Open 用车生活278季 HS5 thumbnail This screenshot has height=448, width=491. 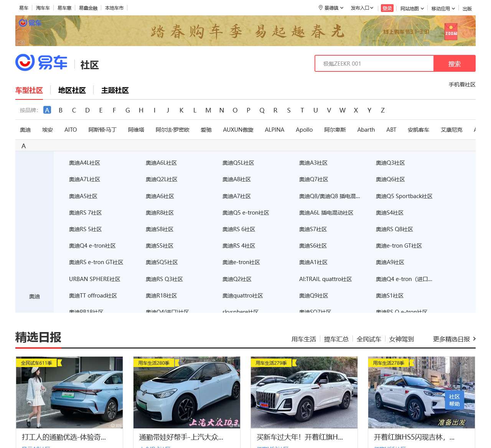point(422,392)
